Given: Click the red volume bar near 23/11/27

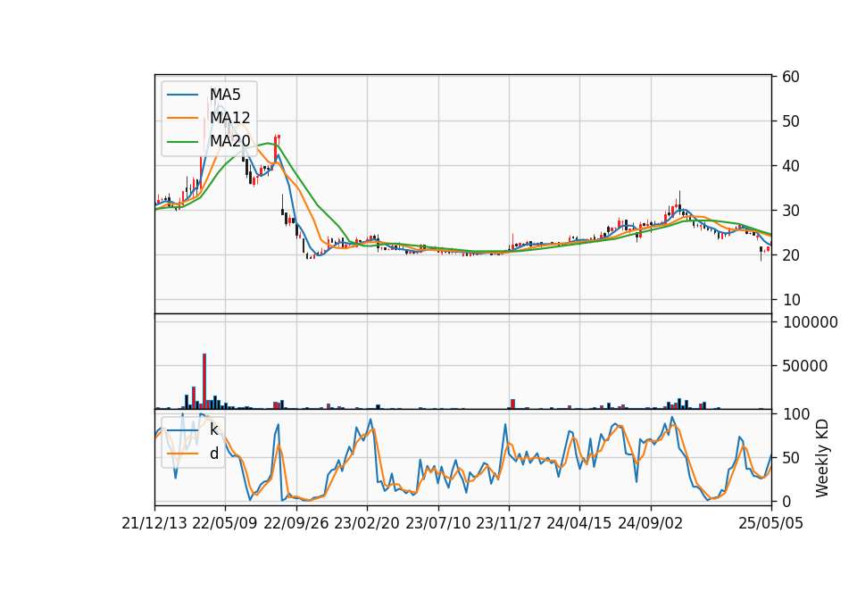Looking at the screenshot, I should (512, 404).
